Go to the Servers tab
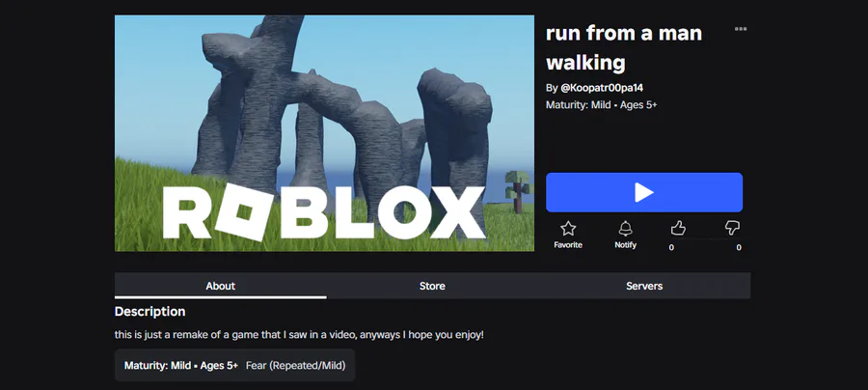Image resolution: width=868 pixels, height=390 pixels. (x=644, y=286)
